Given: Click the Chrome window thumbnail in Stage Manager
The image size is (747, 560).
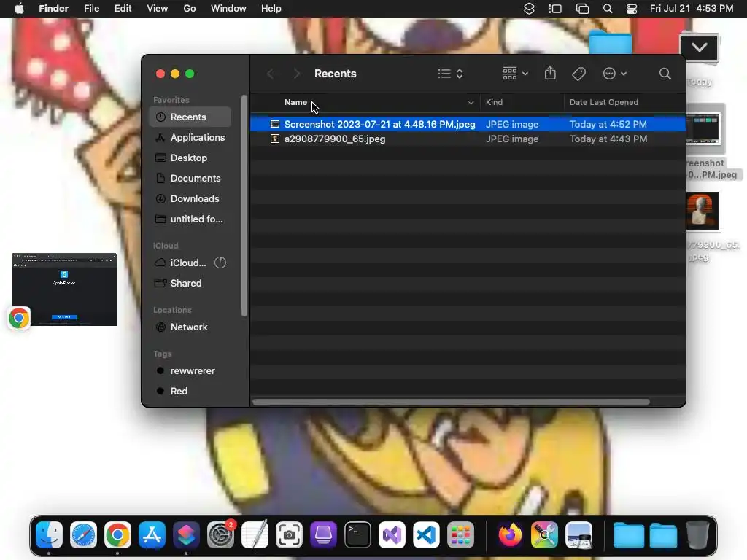Looking at the screenshot, I should [x=64, y=289].
